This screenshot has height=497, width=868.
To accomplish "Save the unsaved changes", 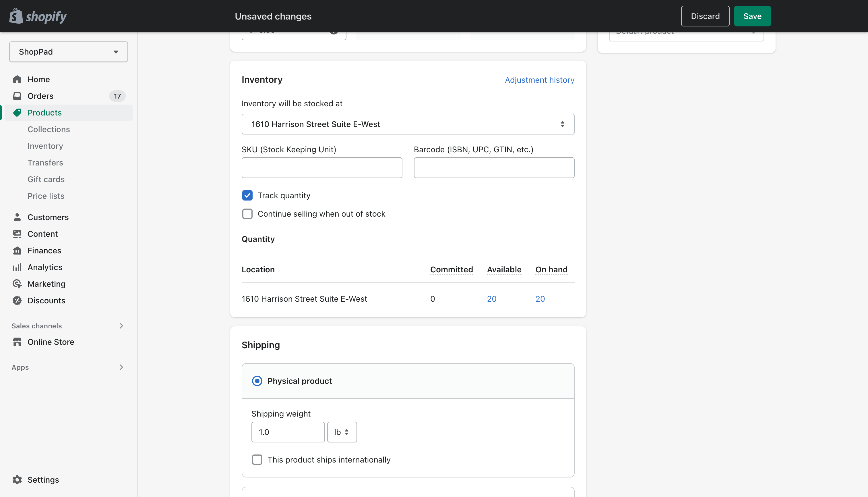I will point(752,16).
